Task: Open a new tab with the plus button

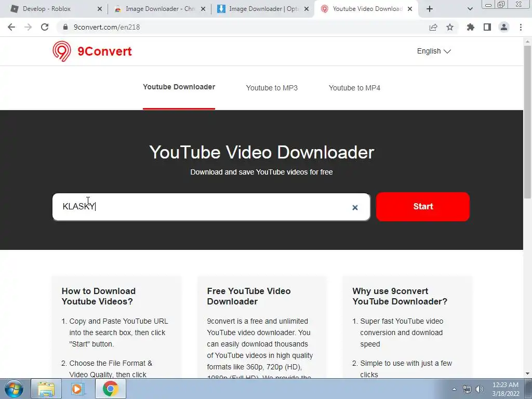Action: click(430, 9)
